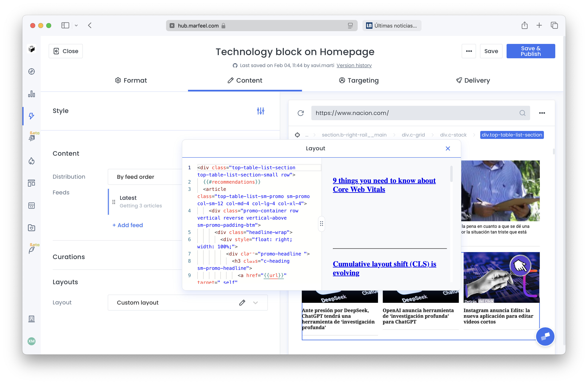This screenshot has width=588, height=384.
Task: Open the analytics bar chart sidebar icon
Action: click(x=31, y=94)
